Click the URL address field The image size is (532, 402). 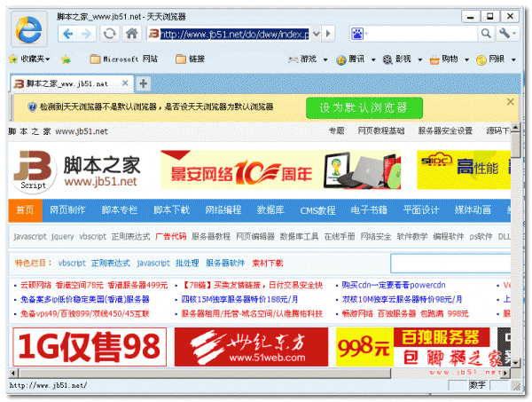234,34
